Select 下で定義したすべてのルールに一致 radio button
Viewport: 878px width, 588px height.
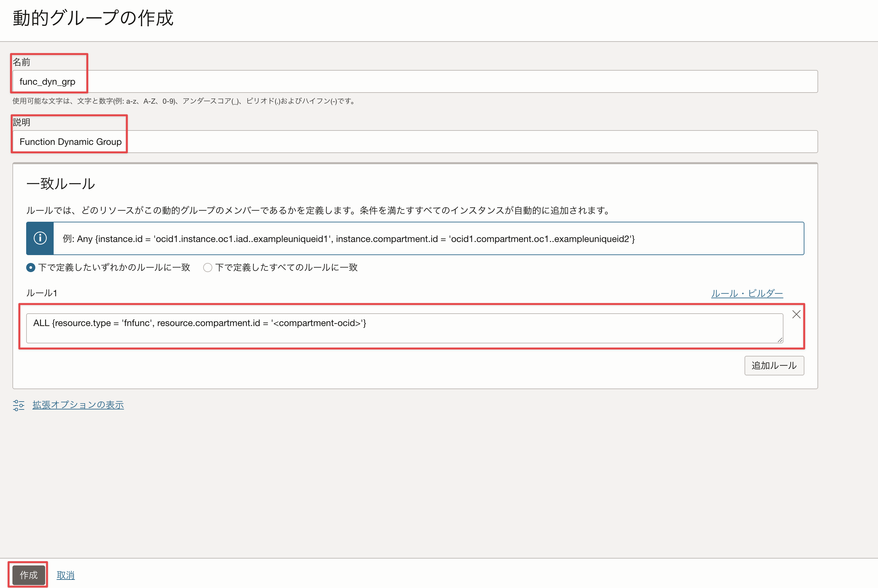(208, 268)
